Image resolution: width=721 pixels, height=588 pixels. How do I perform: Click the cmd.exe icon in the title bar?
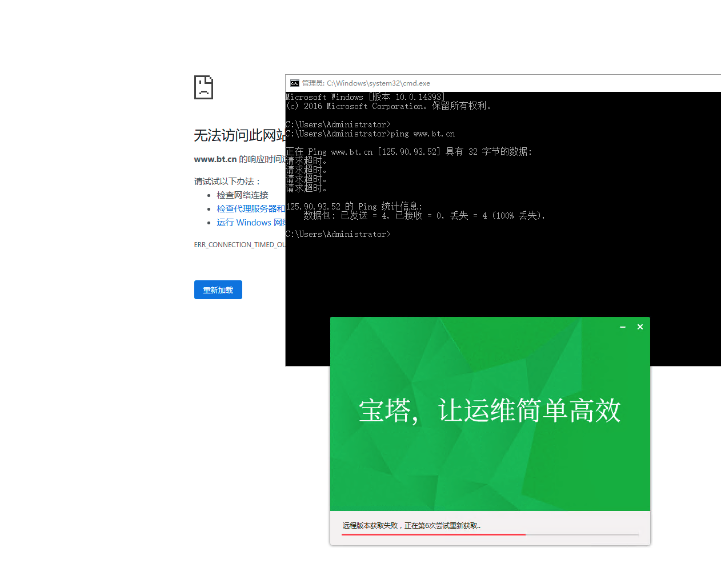[295, 83]
